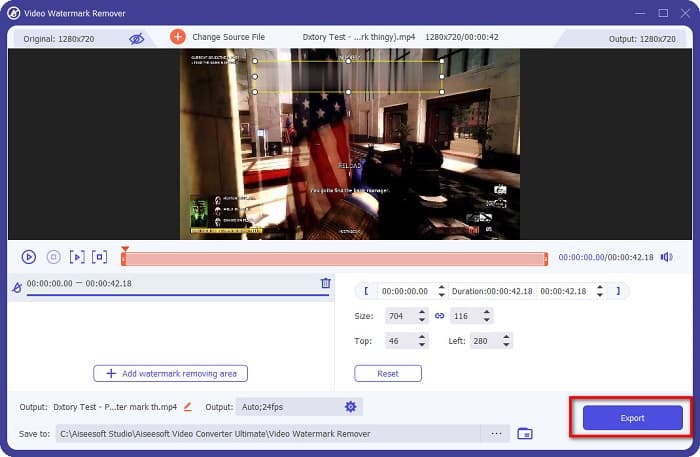Decrease the Left value
The image size is (700, 457).
pyautogui.click(x=506, y=345)
